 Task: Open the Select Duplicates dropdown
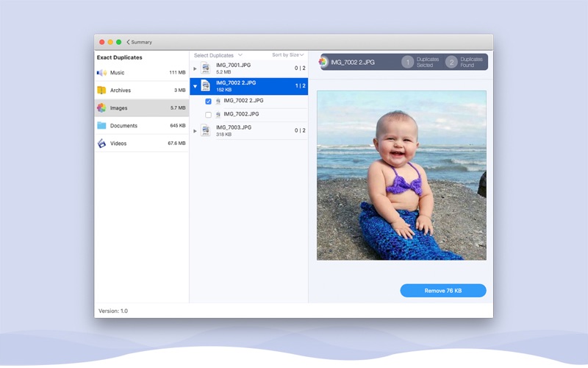(218, 55)
